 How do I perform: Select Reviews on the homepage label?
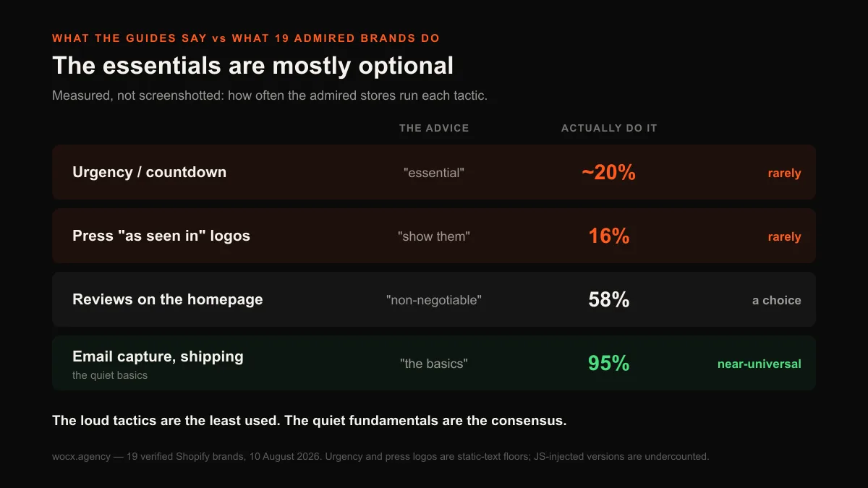168,299
